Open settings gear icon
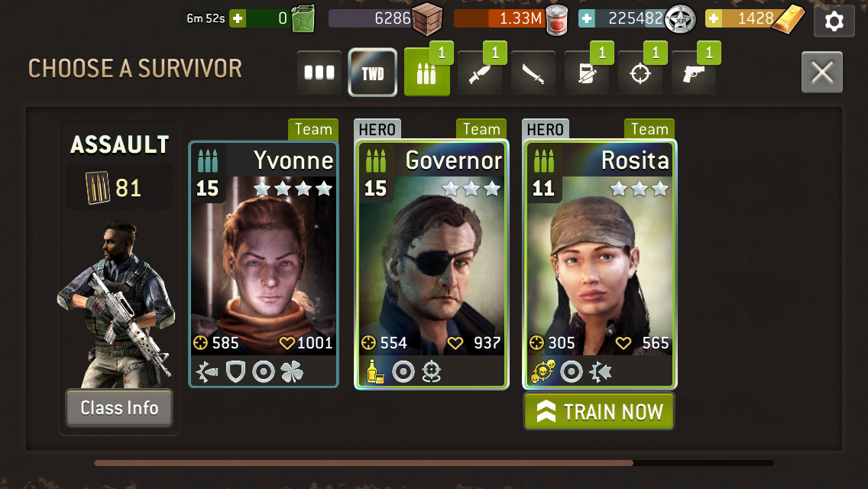Screen dimensions: 868x489 (834, 21)
